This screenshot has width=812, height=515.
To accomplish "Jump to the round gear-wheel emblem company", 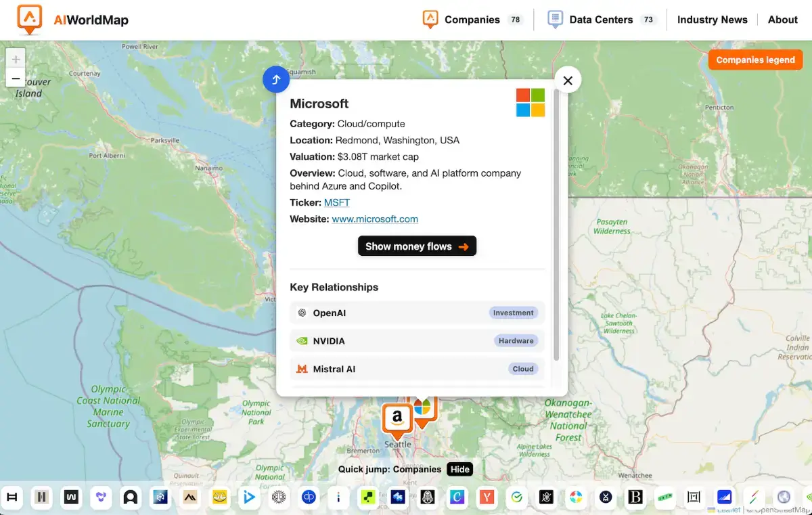I will tap(279, 497).
